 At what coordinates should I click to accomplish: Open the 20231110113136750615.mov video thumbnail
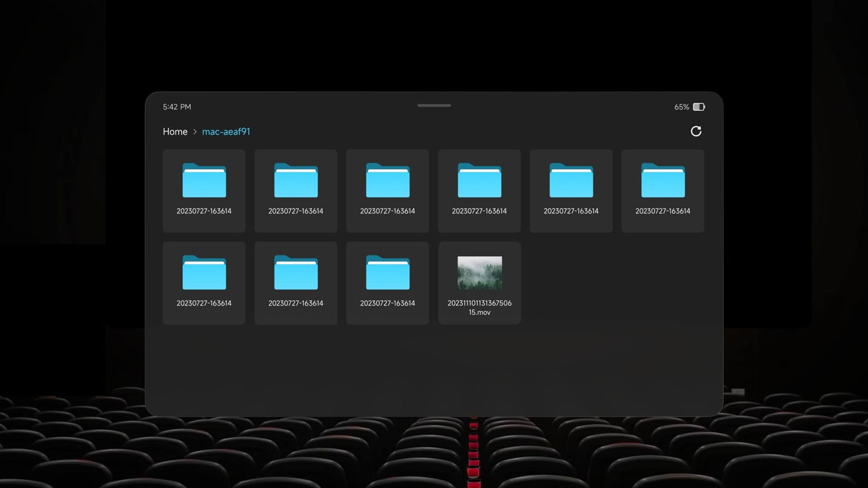(x=480, y=273)
